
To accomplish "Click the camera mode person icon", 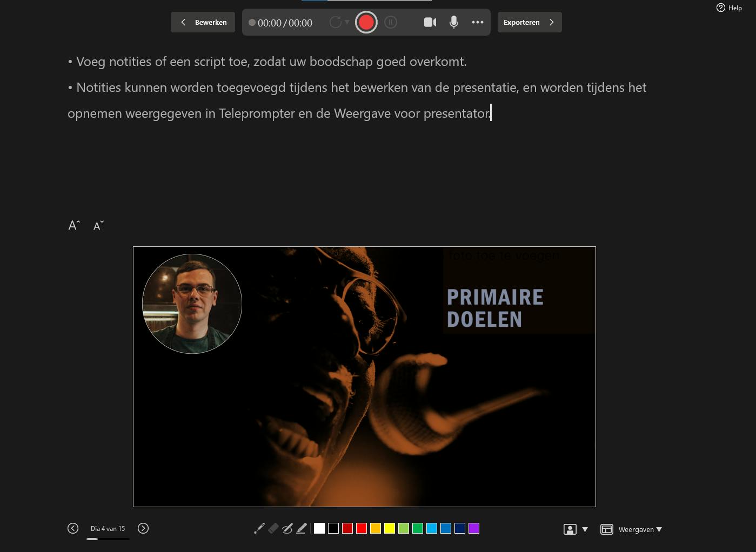I will pyautogui.click(x=570, y=529).
